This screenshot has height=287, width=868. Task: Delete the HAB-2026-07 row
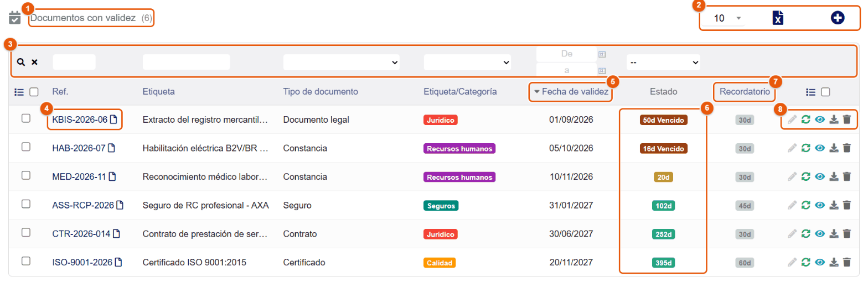[846, 148]
